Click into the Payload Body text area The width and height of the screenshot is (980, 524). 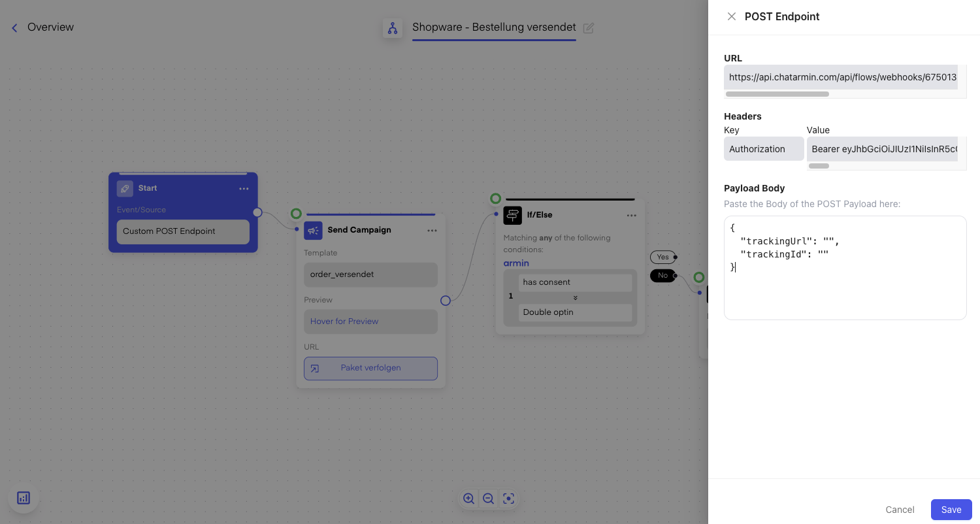click(x=845, y=287)
